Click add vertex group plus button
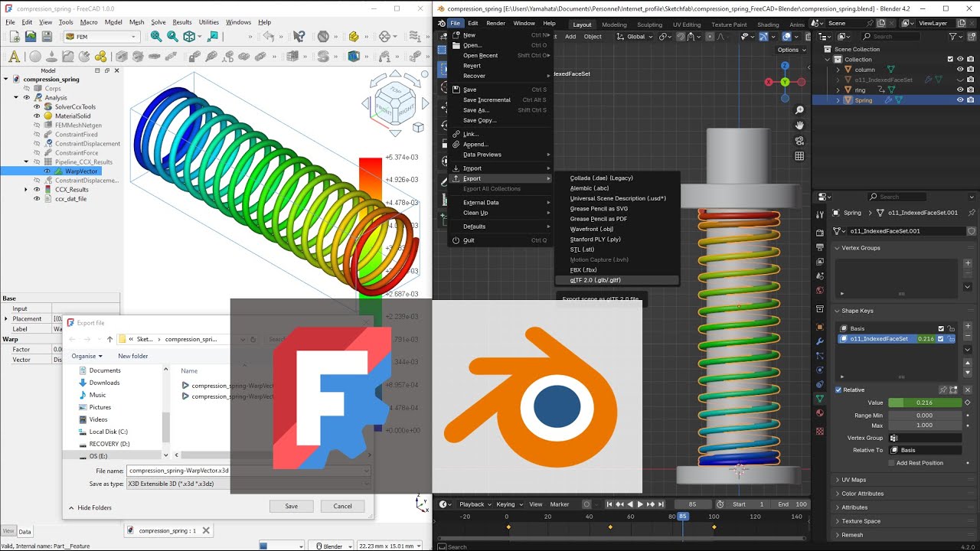 [x=968, y=263]
